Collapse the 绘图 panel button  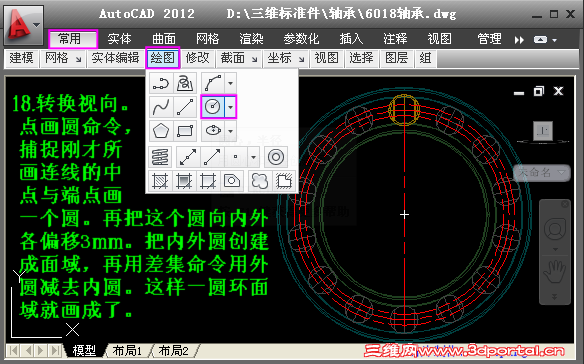pos(163,58)
